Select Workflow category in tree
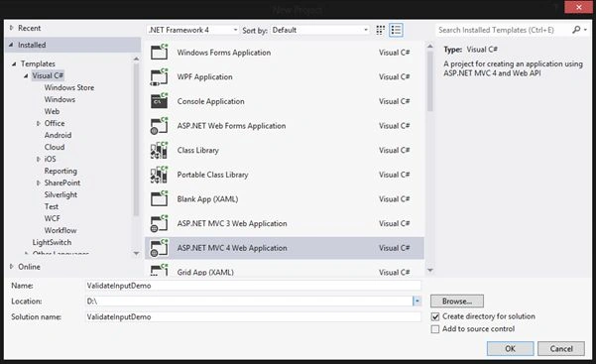Image resolution: width=596 pixels, height=364 pixels. click(60, 230)
